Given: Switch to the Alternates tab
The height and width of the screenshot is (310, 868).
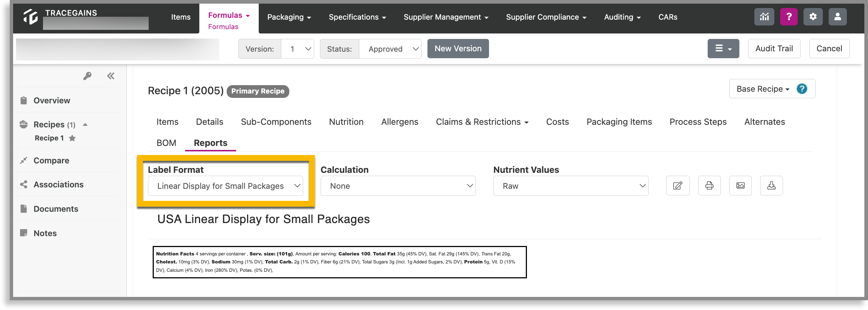Looking at the screenshot, I should coord(765,122).
